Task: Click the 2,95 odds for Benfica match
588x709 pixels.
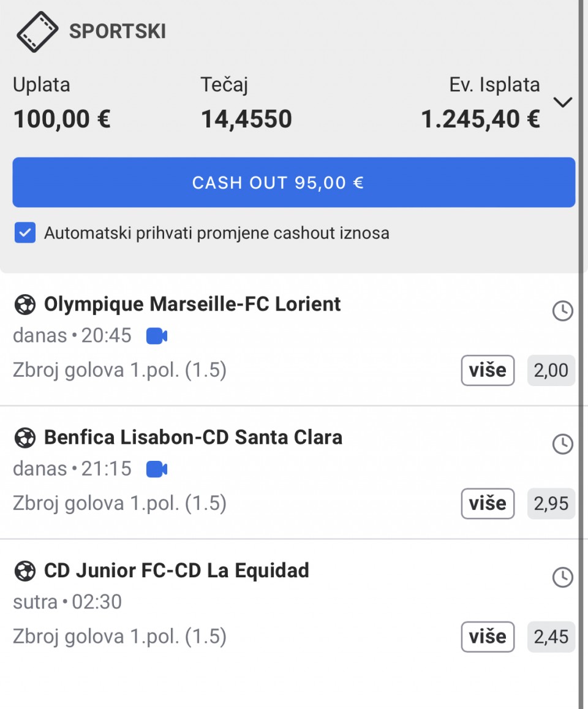Action: 551,503
